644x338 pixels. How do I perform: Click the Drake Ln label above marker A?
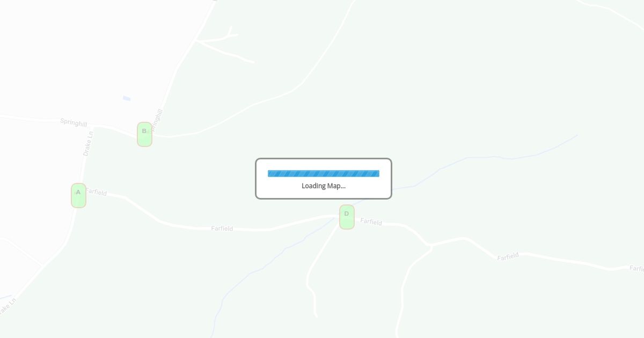coord(88,143)
